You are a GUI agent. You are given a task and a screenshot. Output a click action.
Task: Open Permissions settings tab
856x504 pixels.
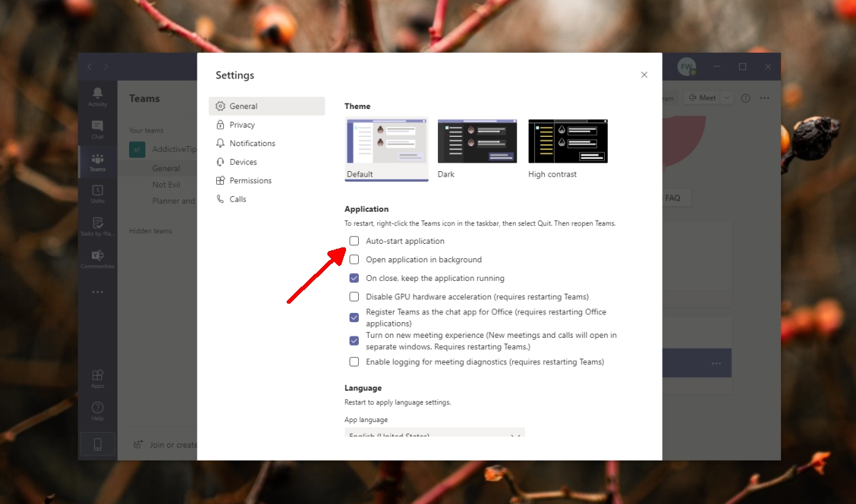[x=267, y=180]
